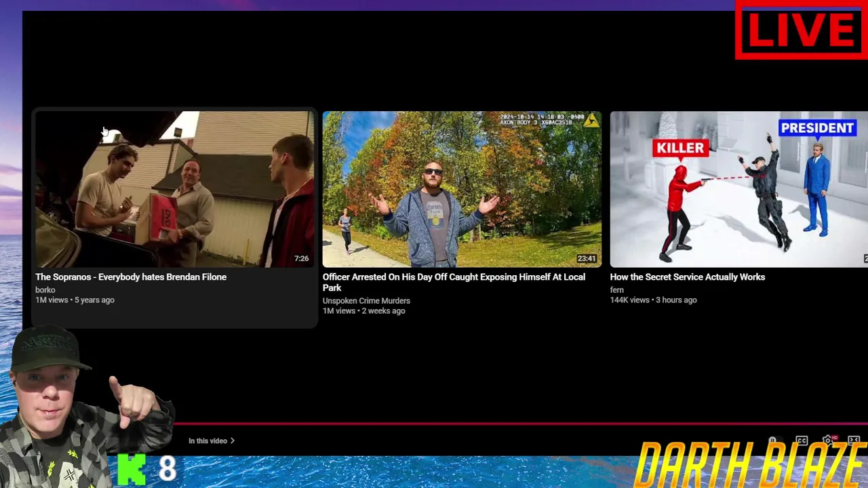This screenshot has width=868, height=488.
Task: Click the Sopranos - Everybody hates Brendan Filone title
Action: [x=131, y=277]
